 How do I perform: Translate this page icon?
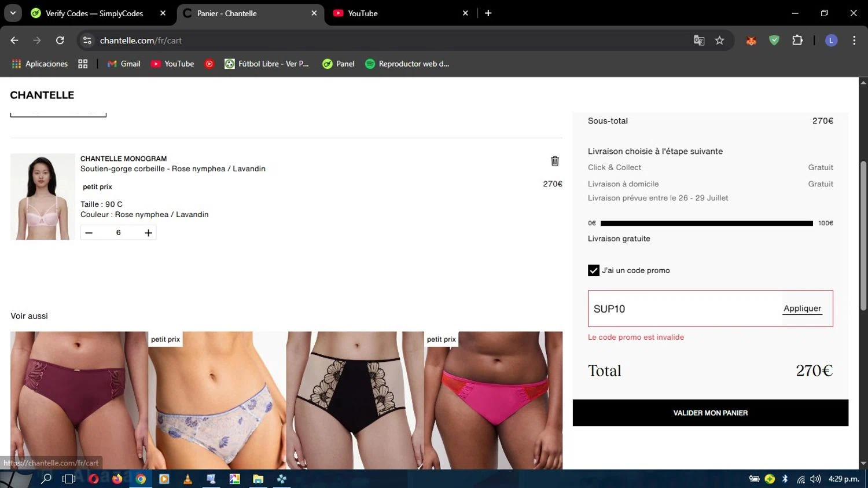[x=699, y=41]
